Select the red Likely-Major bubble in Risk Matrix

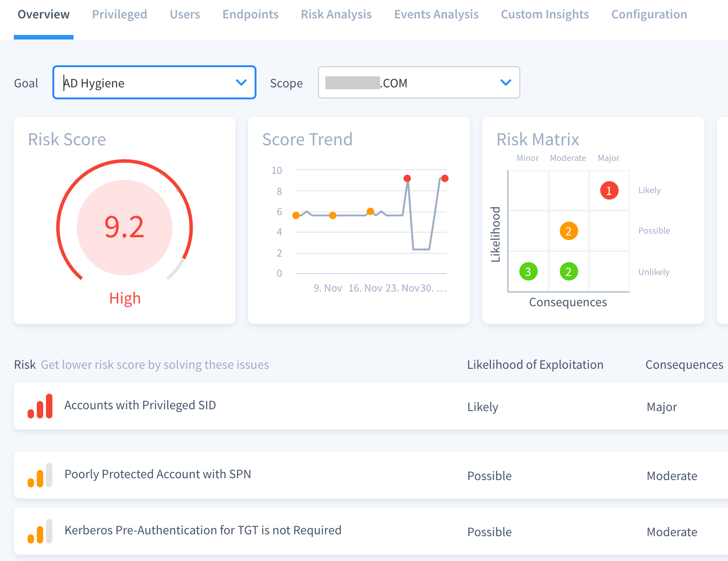click(x=609, y=190)
